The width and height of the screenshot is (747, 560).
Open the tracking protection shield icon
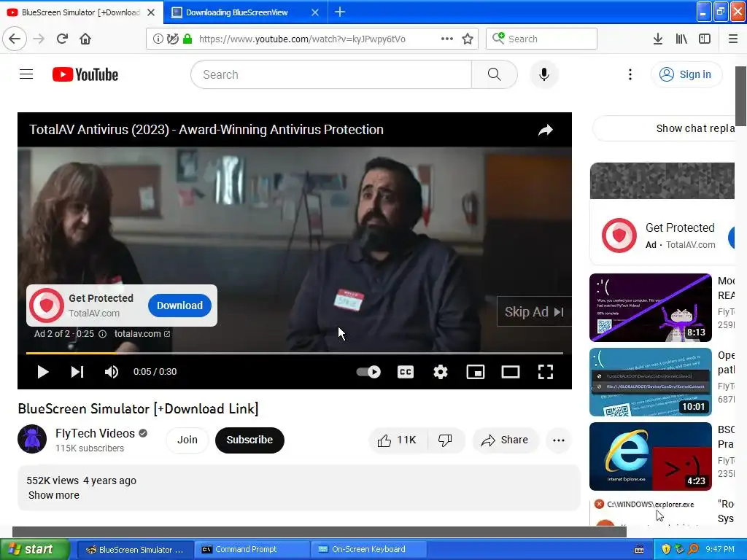[172, 39]
